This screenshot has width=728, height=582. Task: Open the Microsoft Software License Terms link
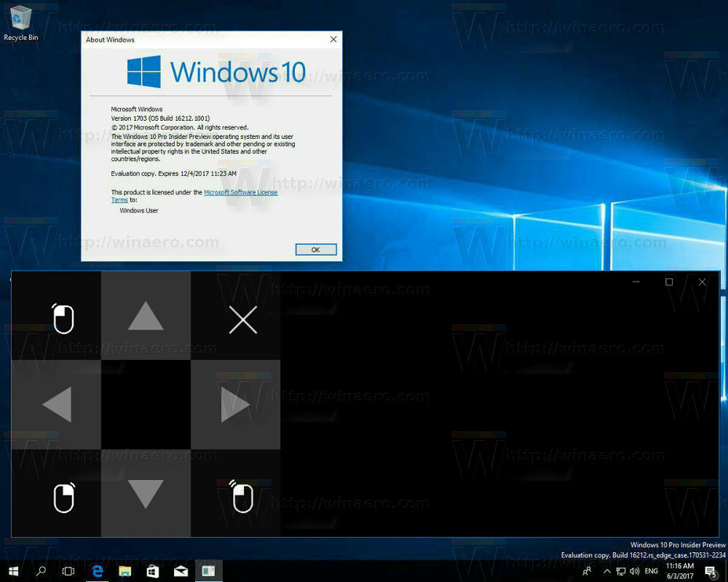[x=240, y=192]
